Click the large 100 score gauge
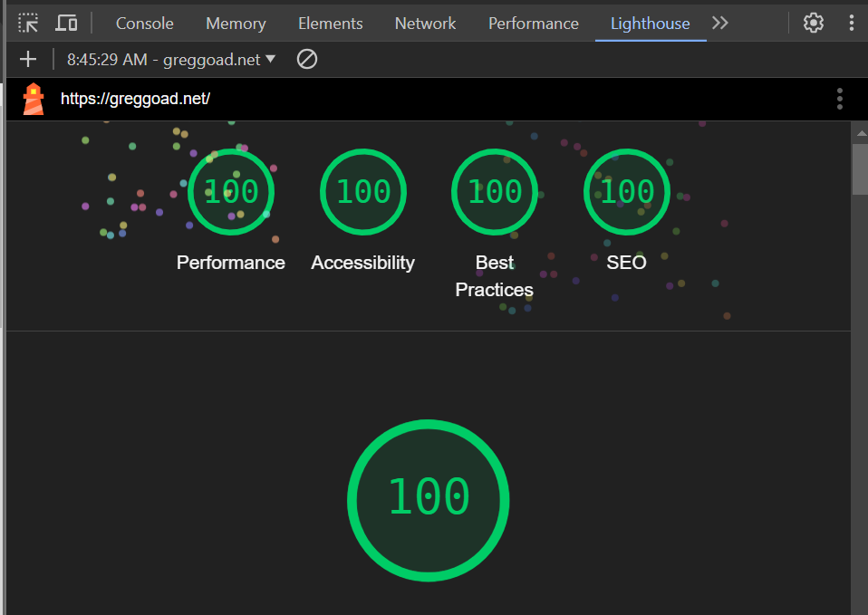 tap(428, 500)
